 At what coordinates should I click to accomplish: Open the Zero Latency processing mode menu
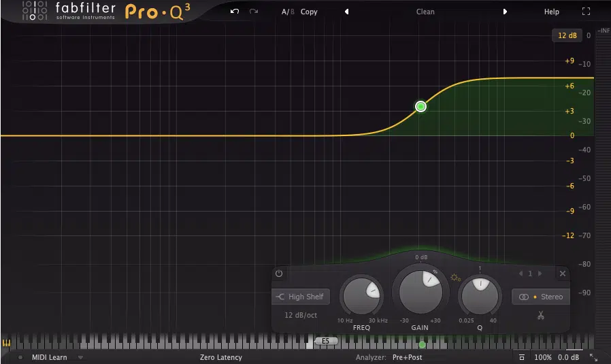coord(221,357)
